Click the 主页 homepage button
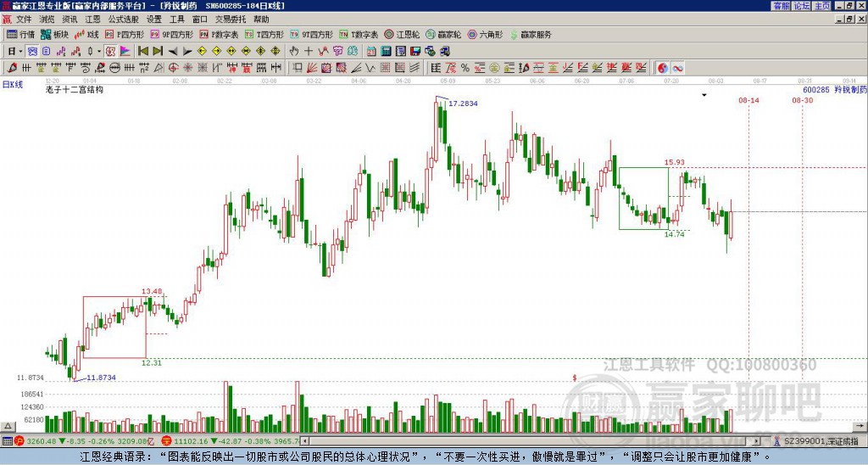 pyautogui.click(x=822, y=6)
